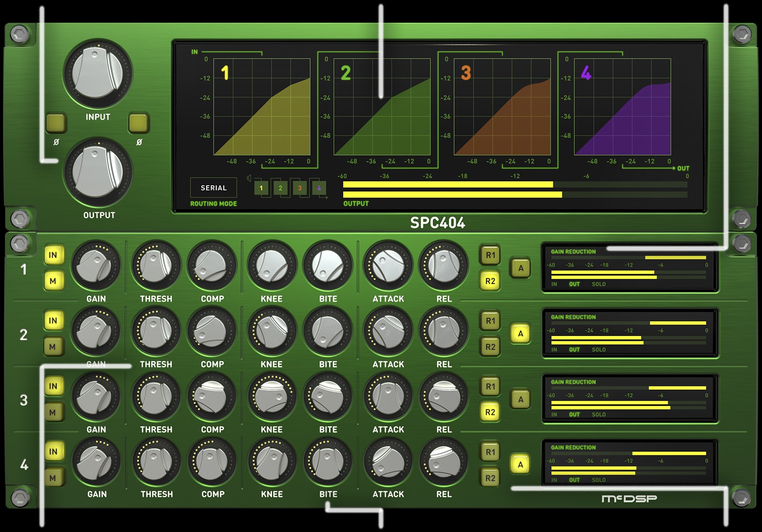Toggle the left phase invert button
The height and width of the screenshot is (532, 762).
(x=56, y=124)
